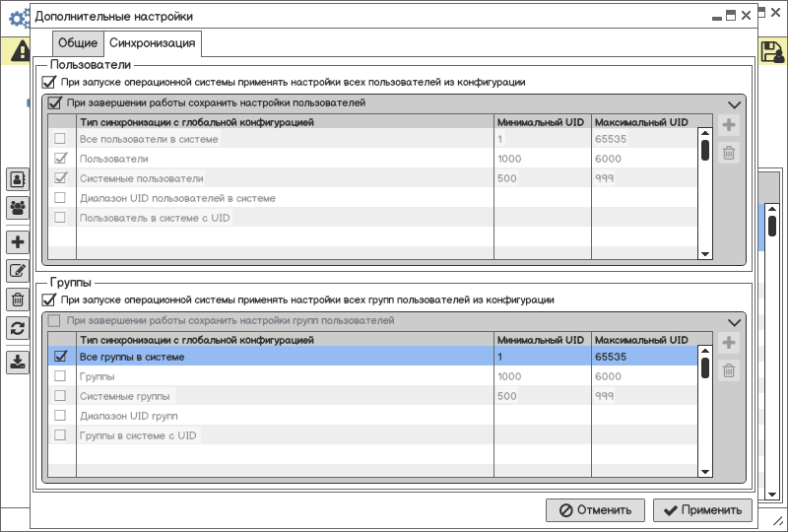Click the plus (add) icon in left sidebar
The image size is (788, 532).
18,242
